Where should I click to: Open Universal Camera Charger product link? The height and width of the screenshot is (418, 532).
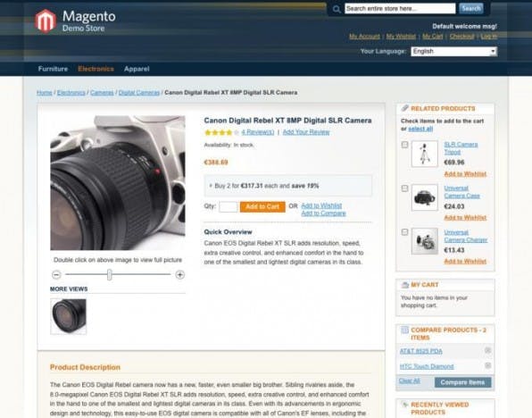[466, 236]
